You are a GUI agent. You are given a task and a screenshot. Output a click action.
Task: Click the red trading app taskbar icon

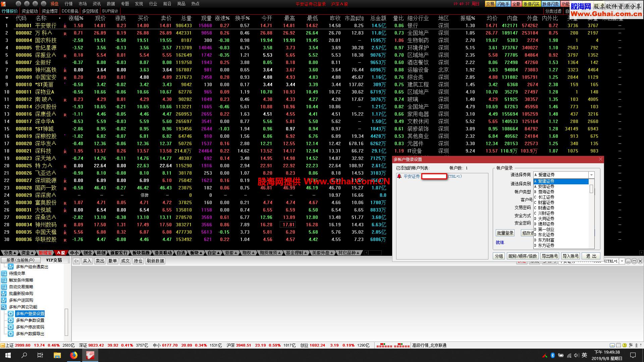tap(90, 355)
